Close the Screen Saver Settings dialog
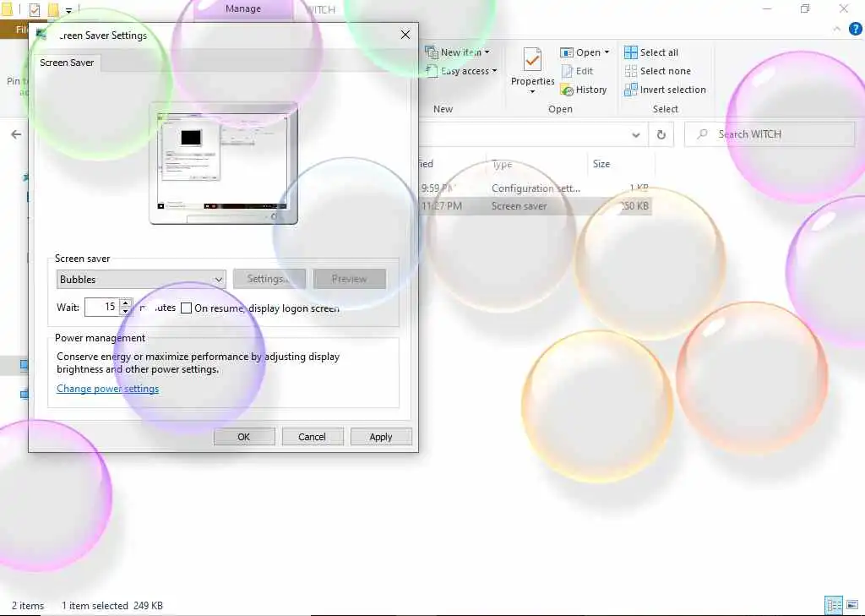This screenshot has width=865, height=616. click(405, 35)
